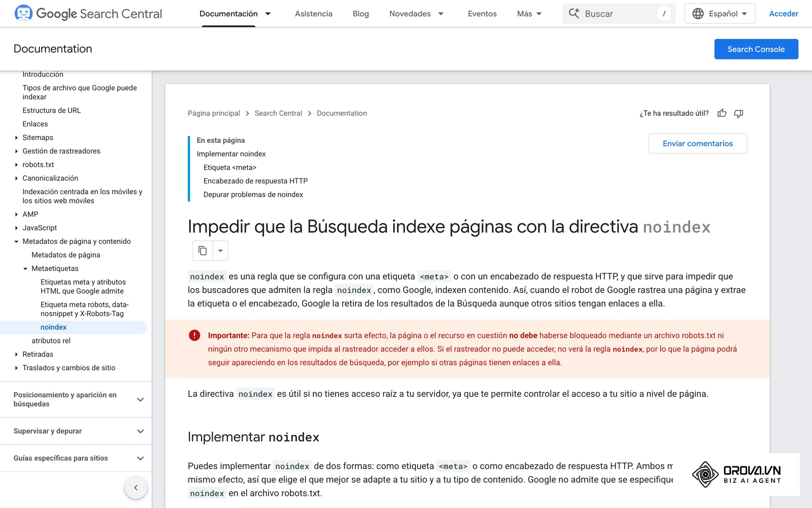
Task: Collapse sidebar with the left chevron button
Action: 136,488
